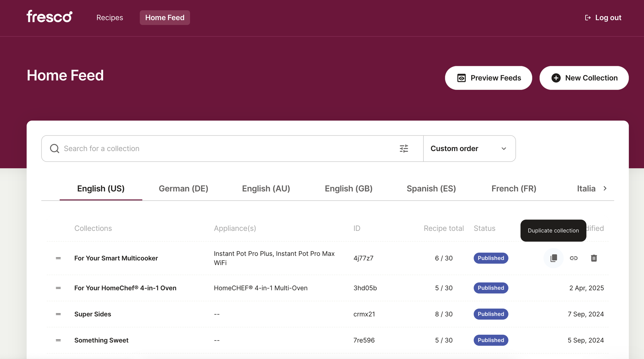Open the French (FR) tab

click(x=514, y=188)
